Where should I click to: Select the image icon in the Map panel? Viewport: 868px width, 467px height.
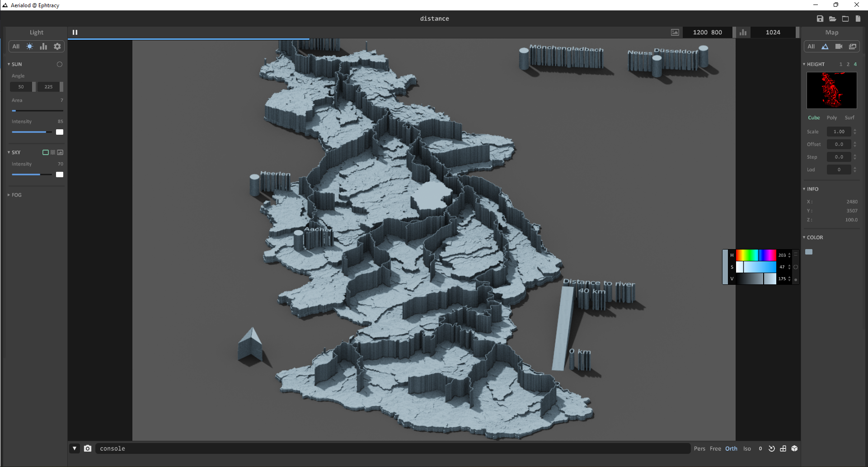853,46
